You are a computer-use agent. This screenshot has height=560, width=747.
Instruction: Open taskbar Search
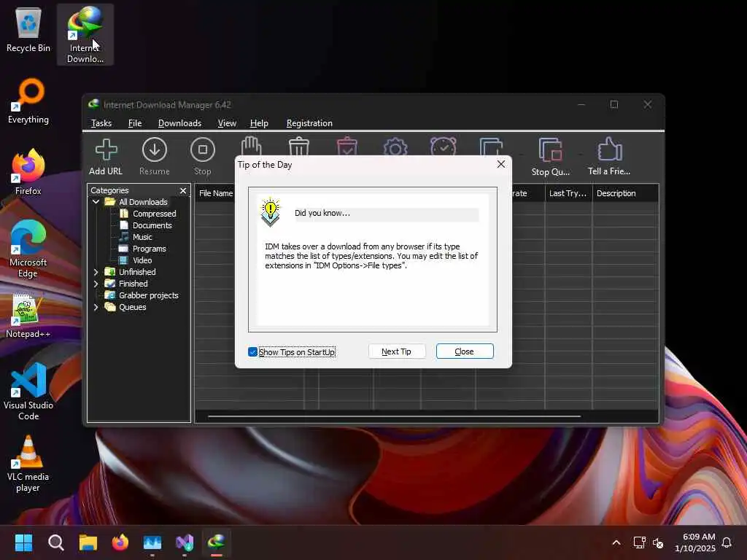tap(55, 542)
